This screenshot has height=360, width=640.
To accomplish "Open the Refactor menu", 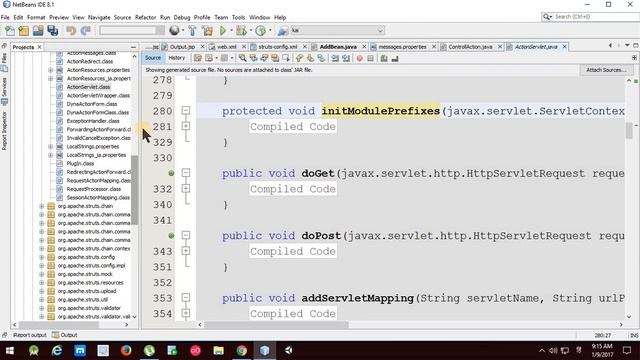I will click(x=145, y=17).
